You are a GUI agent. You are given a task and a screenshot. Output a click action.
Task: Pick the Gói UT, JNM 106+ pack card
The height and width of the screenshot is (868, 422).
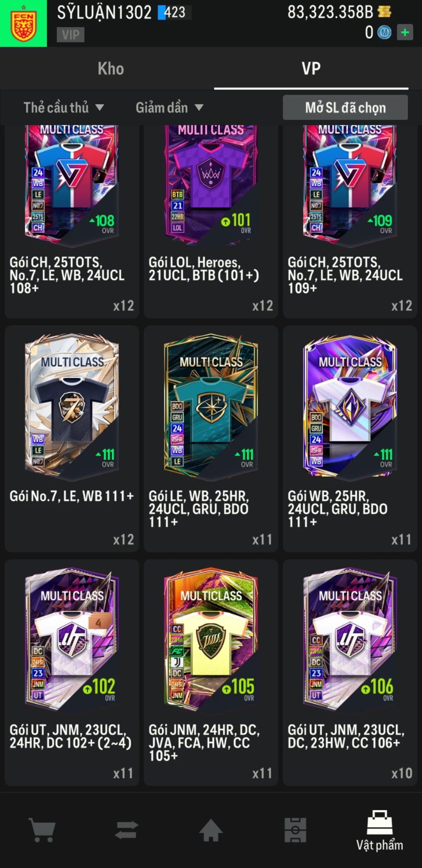(x=350, y=673)
